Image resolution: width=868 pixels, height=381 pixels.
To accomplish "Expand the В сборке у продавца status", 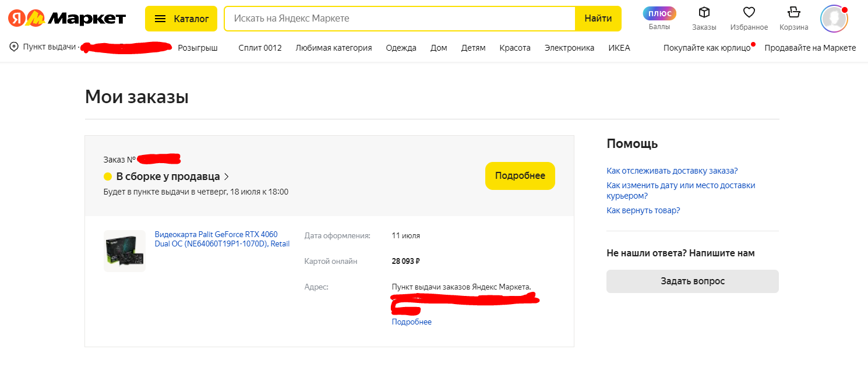I will (x=167, y=177).
